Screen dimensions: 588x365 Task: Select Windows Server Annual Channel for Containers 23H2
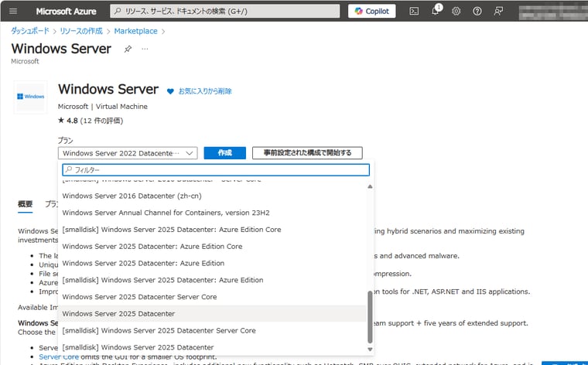[x=212, y=213]
